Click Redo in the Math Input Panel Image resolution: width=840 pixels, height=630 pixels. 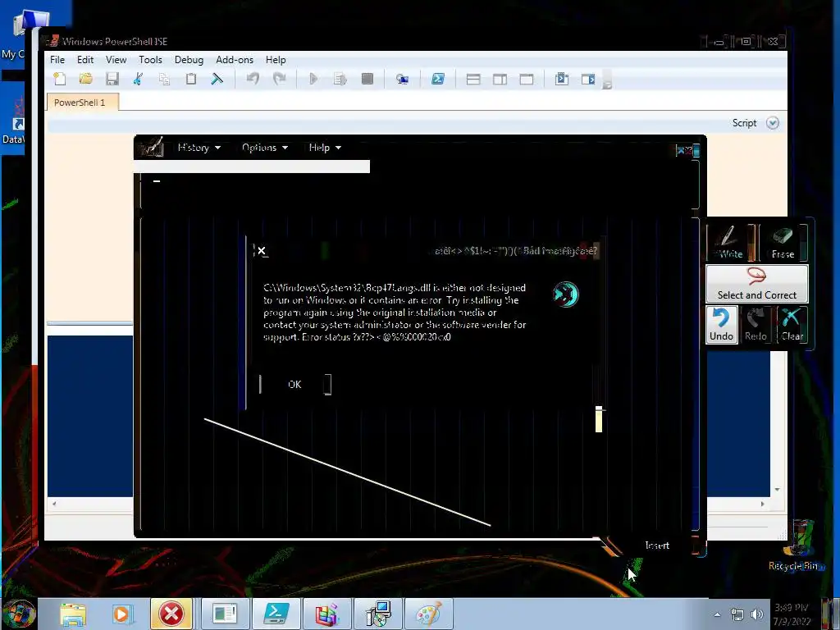point(756,325)
